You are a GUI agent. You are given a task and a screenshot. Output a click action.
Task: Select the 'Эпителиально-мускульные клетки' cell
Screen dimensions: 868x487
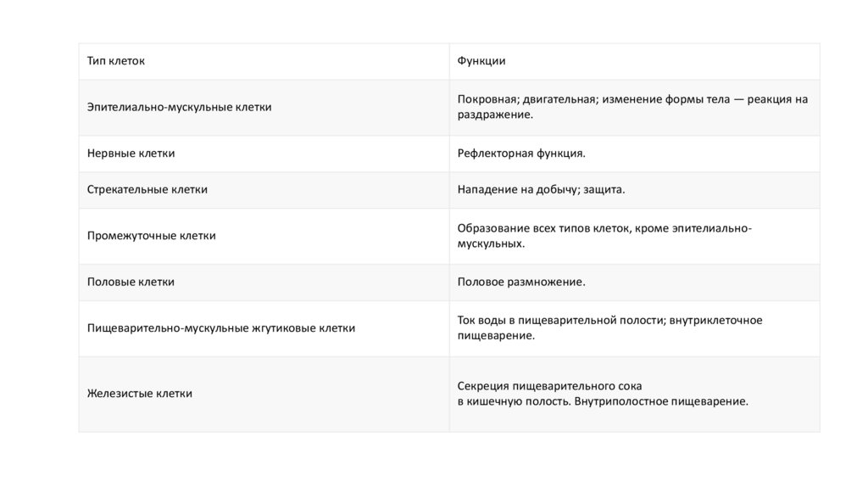[x=180, y=107]
